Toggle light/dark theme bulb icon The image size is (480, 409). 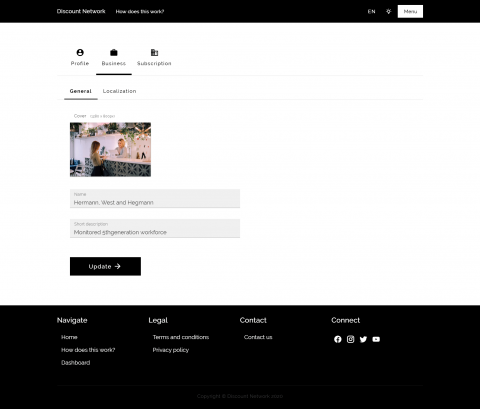pos(389,11)
